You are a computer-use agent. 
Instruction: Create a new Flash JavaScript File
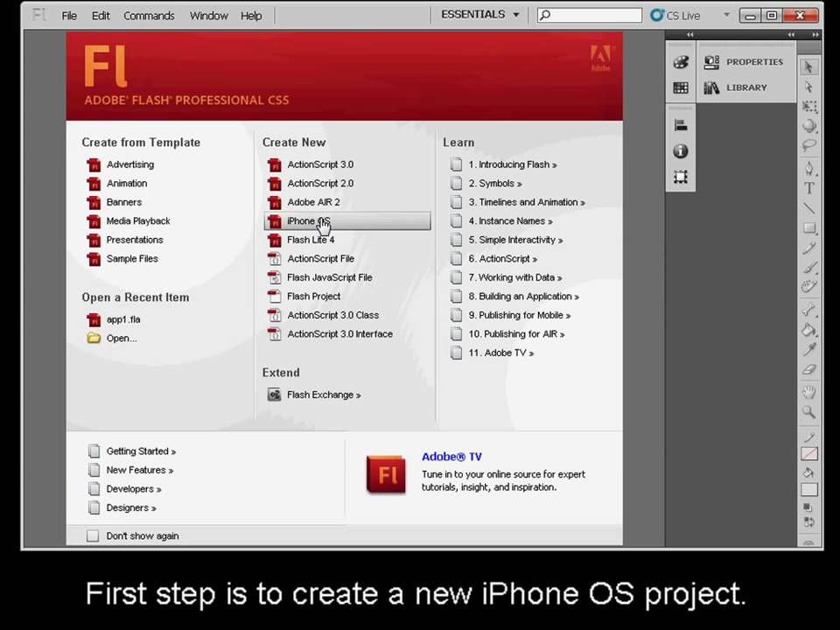click(330, 277)
